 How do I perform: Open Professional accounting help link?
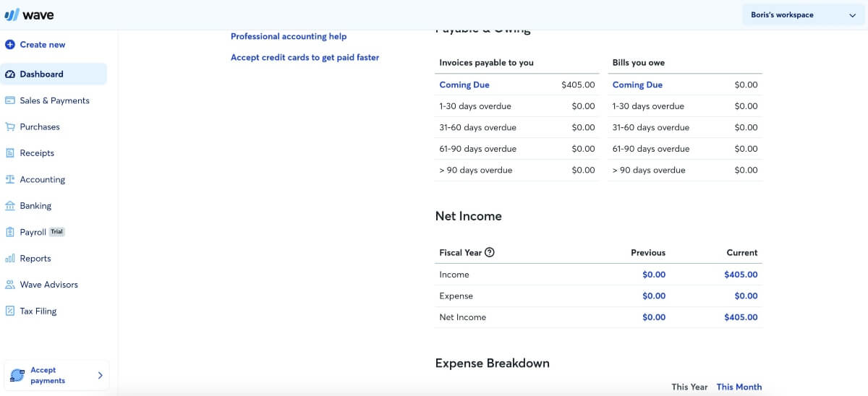pyautogui.click(x=289, y=37)
